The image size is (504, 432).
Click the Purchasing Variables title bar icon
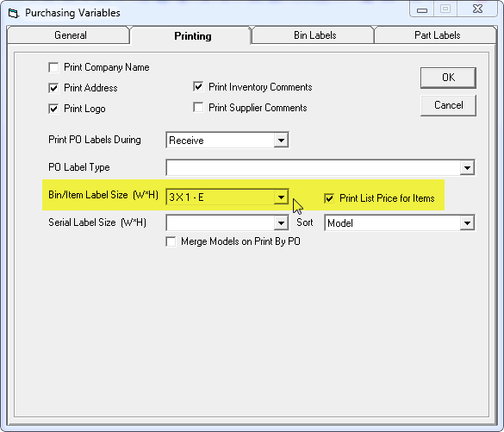coord(14,14)
